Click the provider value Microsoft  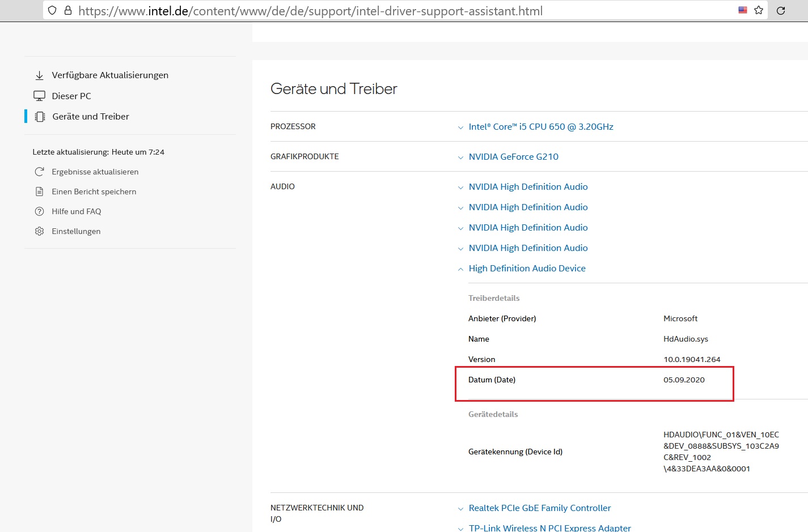pos(680,318)
